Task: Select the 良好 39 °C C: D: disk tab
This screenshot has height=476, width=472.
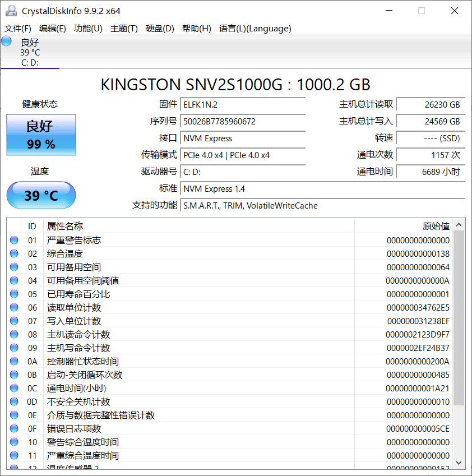Action: [30, 52]
